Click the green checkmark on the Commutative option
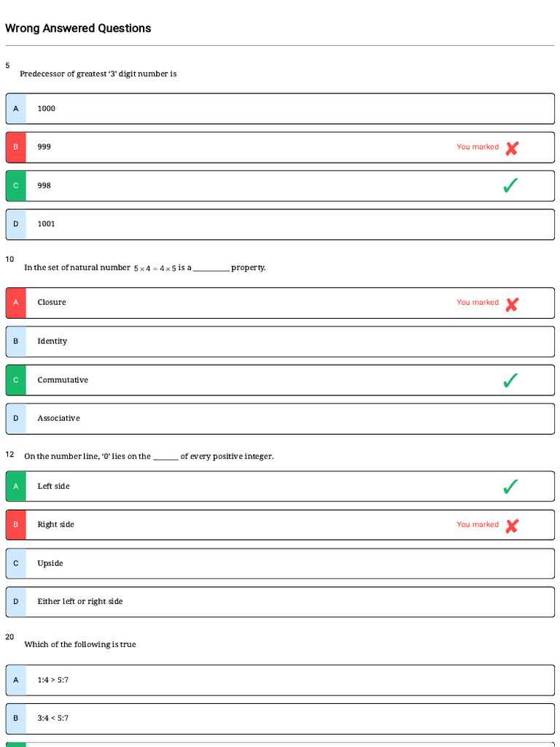Screen dimensions: 560x747 pyautogui.click(x=510, y=380)
